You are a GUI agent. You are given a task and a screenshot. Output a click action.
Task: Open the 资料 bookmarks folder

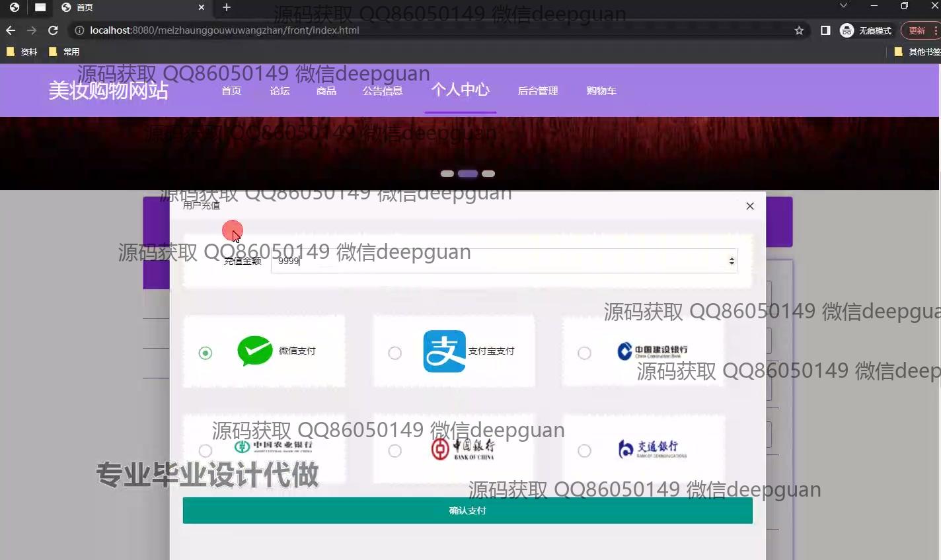point(22,52)
